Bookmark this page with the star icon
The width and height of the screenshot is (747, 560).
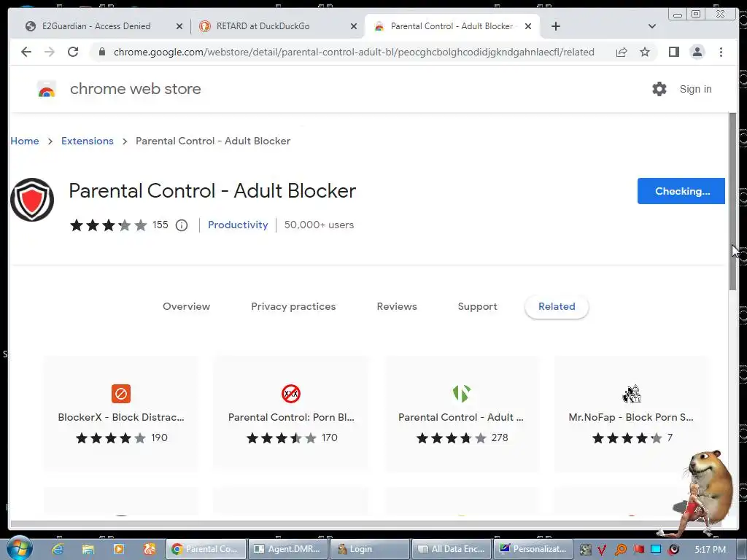(645, 52)
